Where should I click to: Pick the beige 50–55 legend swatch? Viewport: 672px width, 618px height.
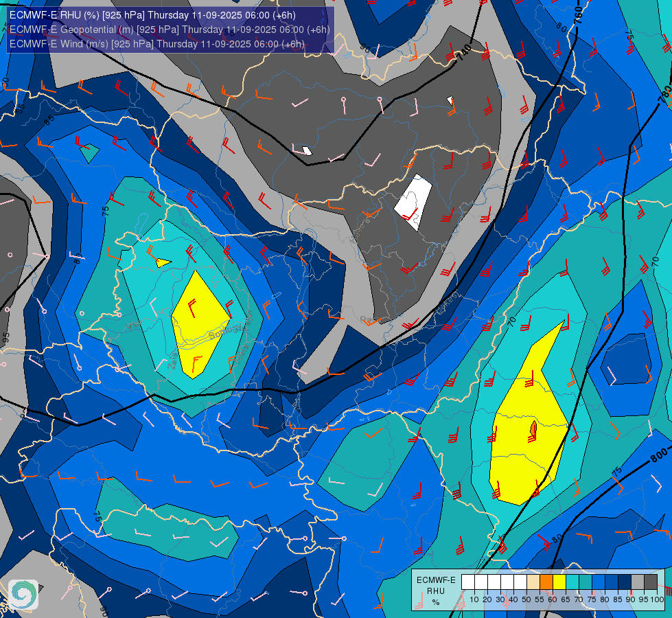[533, 582]
